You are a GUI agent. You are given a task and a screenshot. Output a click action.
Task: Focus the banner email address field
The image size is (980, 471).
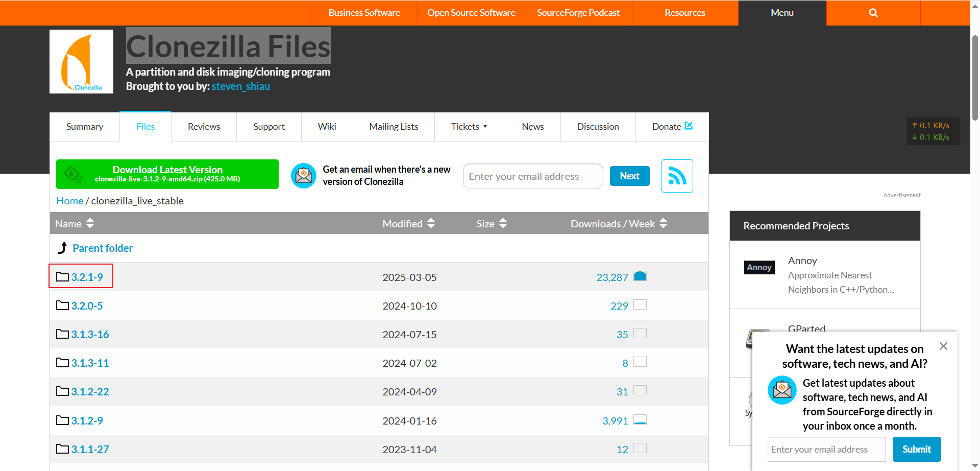point(533,176)
